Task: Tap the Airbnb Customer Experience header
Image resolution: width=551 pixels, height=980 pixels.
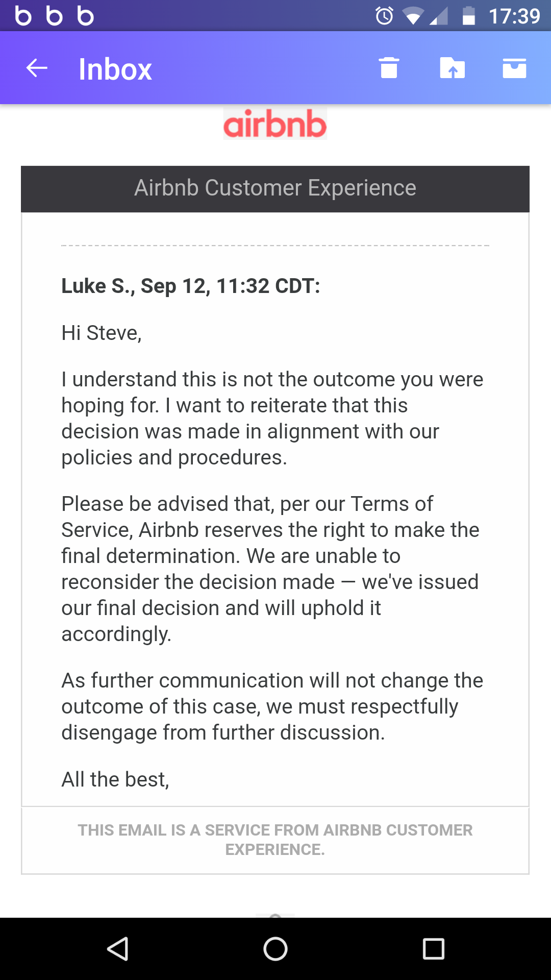Action: (275, 188)
